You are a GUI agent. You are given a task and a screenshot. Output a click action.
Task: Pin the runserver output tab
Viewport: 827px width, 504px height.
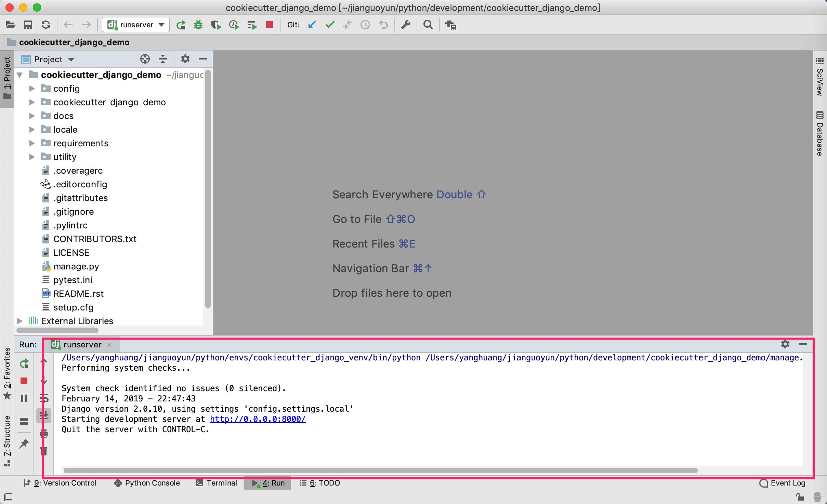point(24,443)
